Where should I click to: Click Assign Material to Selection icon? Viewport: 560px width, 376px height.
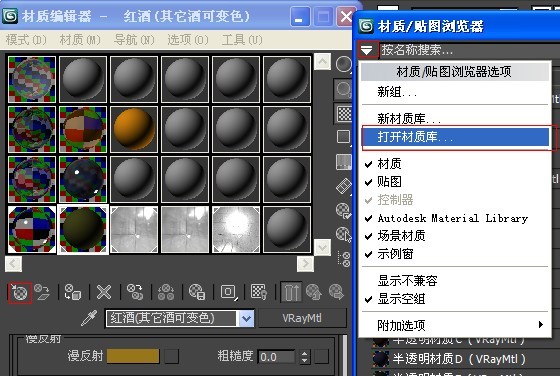[x=73, y=292]
